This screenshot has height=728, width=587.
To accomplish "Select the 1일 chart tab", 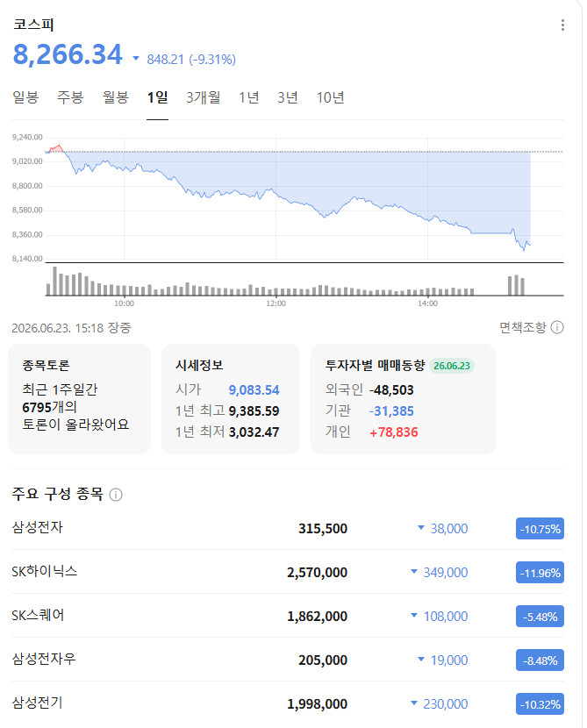I will (x=157, y=97).
